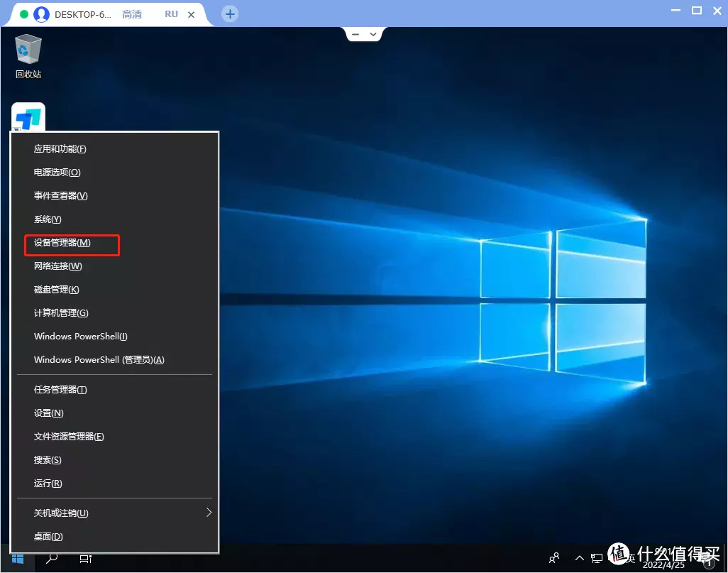
Task: Open Computer Management (计算机管理)
Action: point(114,312)
